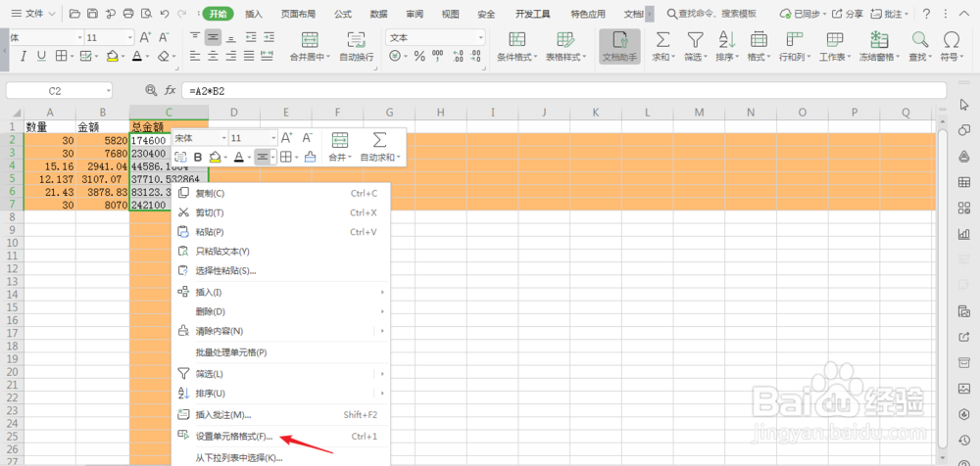The width and height of the screenshot is (980, 466).
Task: Toggle left text alignment in ribbon
Action: [196, 56]
